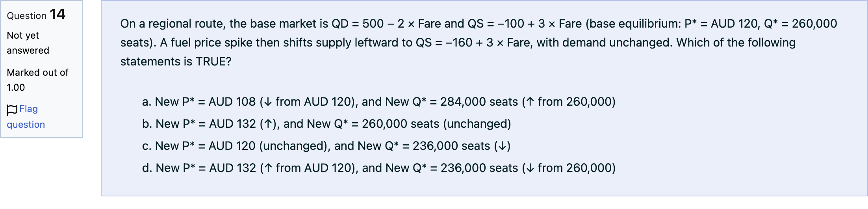Click the up arrow after AUD 132 in option b
The height and width of the screenshot is (209, 868).
268,124
